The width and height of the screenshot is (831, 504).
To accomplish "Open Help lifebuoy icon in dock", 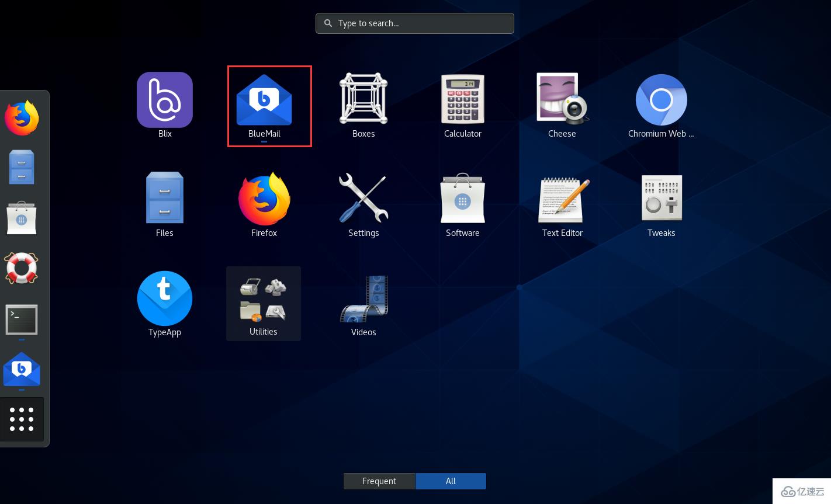I will point(22,268).
